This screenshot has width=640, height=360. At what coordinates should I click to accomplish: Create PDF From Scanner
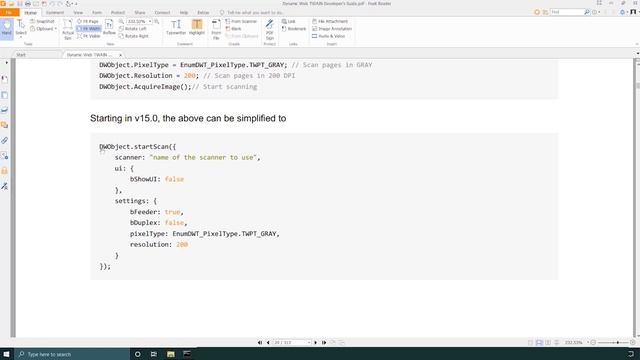pyautogui.click(x=241, y=21)
